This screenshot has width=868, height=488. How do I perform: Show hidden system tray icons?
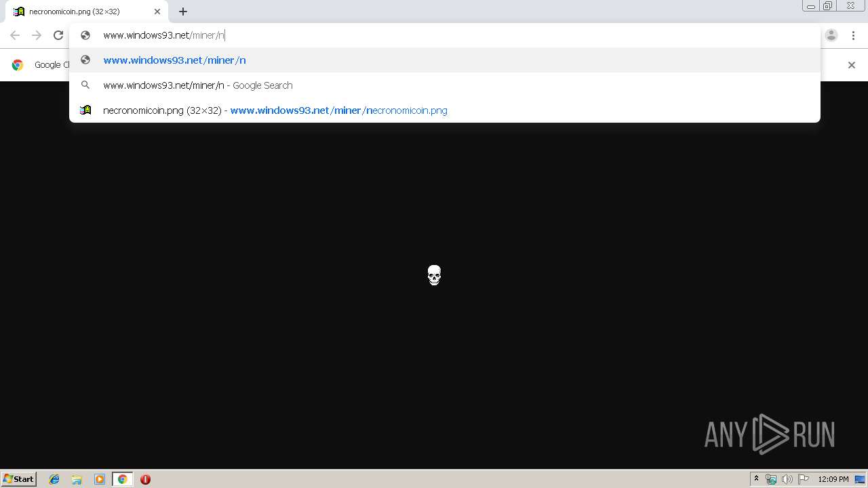(756, 479)
